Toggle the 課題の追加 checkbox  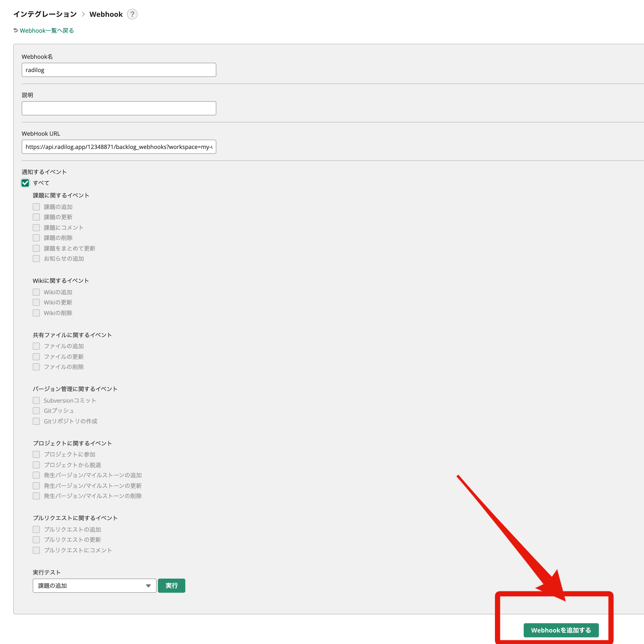pyautogui.click(x=36, y=207)
